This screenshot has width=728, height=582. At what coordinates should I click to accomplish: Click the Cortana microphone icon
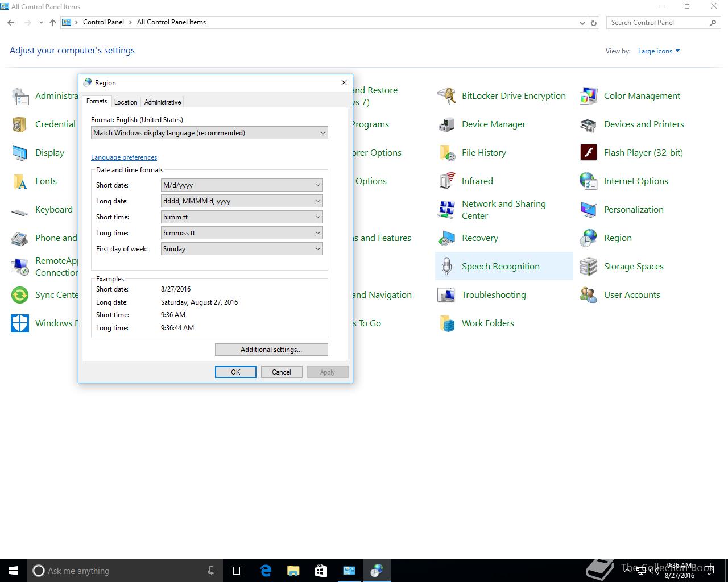point(212,571)
